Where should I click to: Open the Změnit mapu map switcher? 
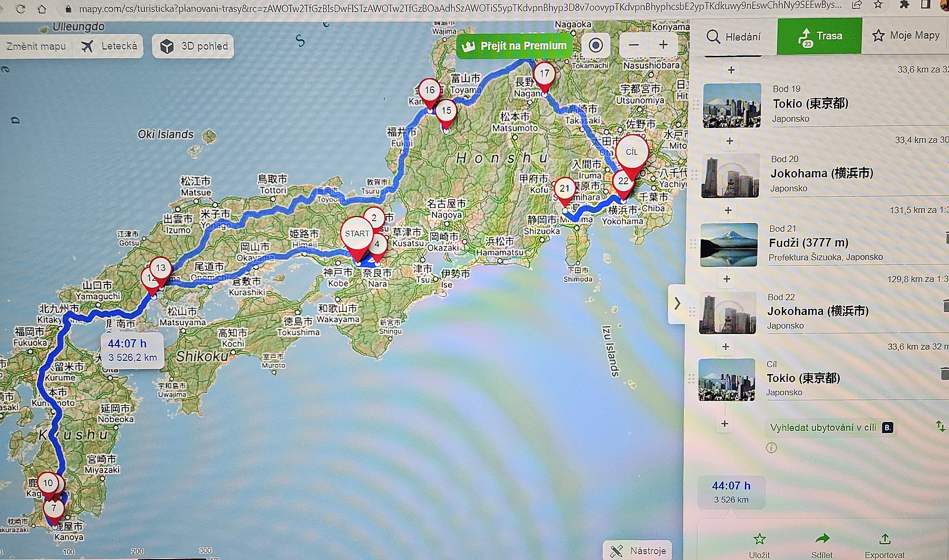pyautogui.click(x=36, y=46)
